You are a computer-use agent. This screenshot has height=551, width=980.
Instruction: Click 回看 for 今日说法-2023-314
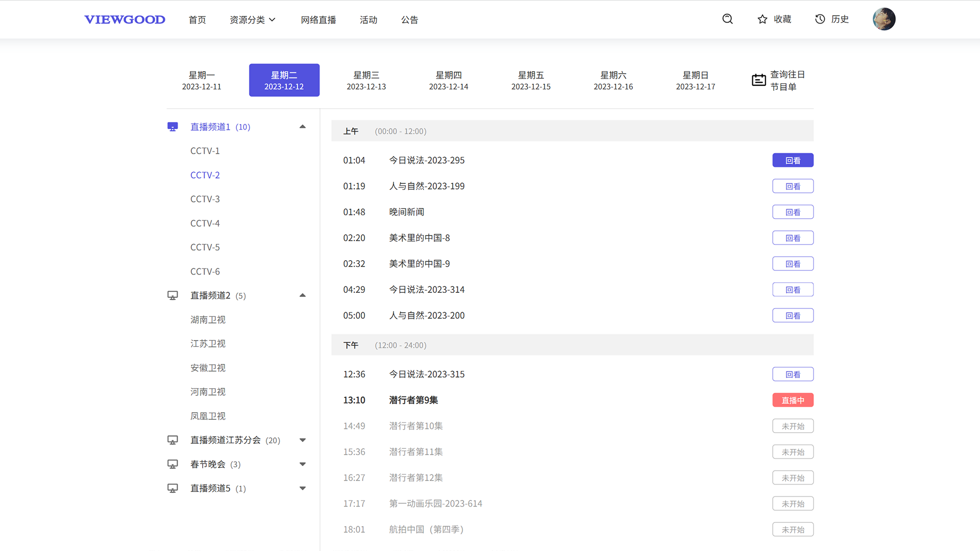(x=793, y=290)
